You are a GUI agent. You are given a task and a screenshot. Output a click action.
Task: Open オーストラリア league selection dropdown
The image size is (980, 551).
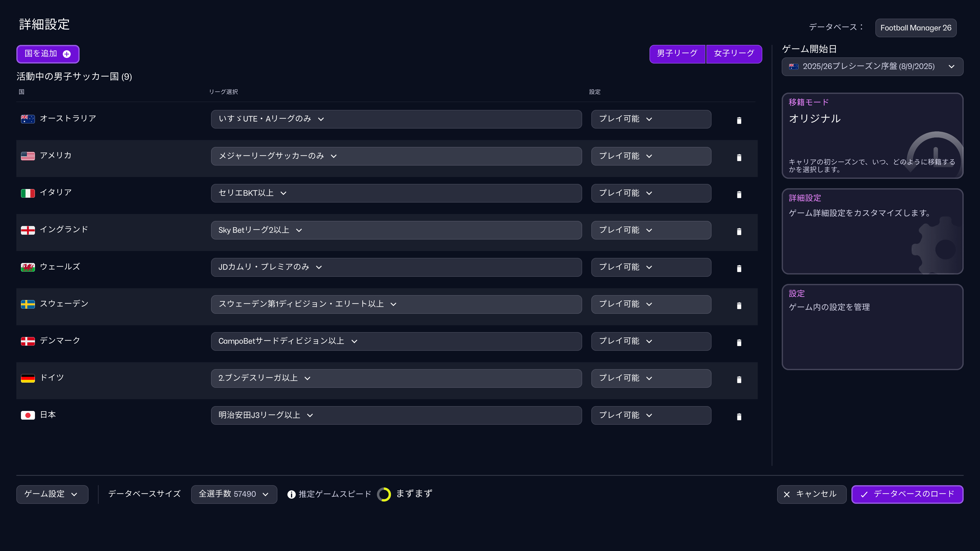[x=396, y=119]
